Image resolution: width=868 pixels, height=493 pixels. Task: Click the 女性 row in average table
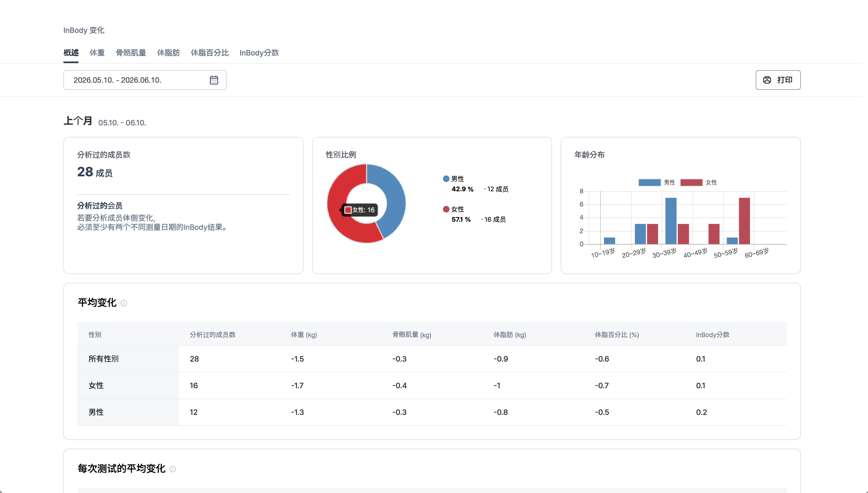click(x=432, y=386)
